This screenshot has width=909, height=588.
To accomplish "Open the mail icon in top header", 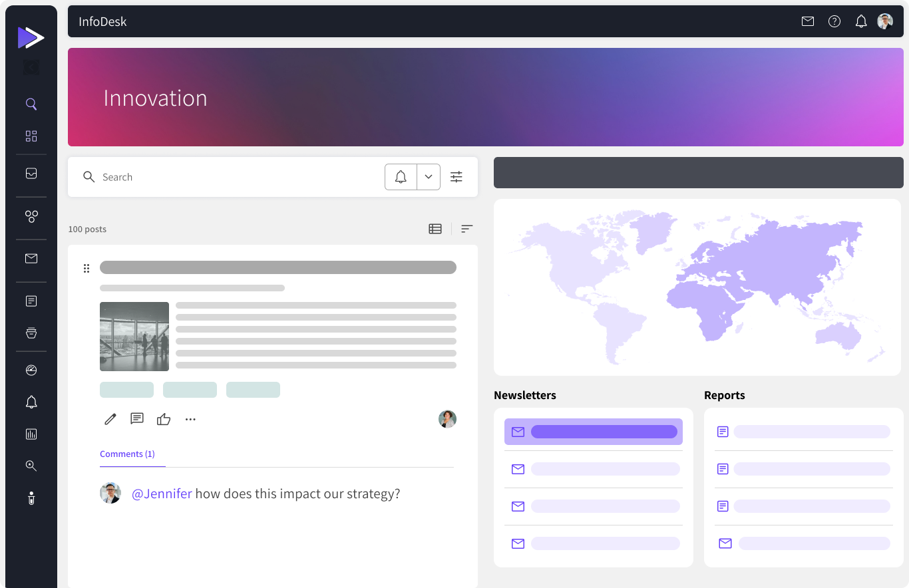I will (808, 21).
